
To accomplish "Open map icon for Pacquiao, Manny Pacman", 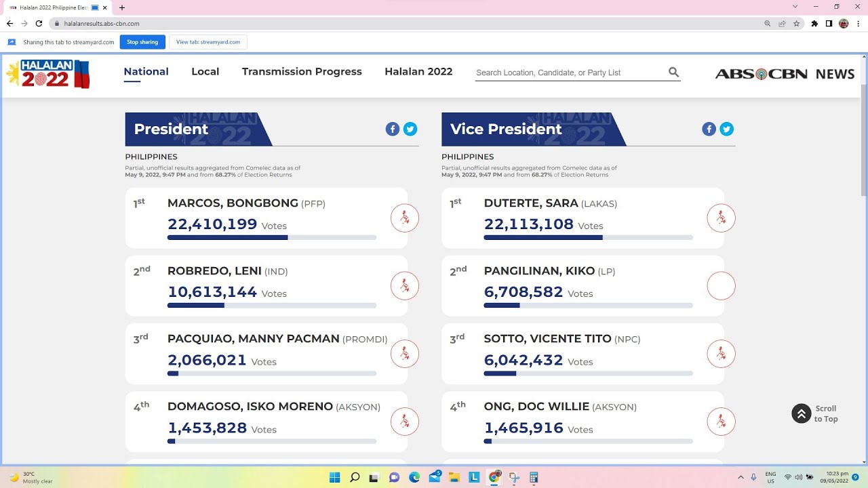I will 405,354.
